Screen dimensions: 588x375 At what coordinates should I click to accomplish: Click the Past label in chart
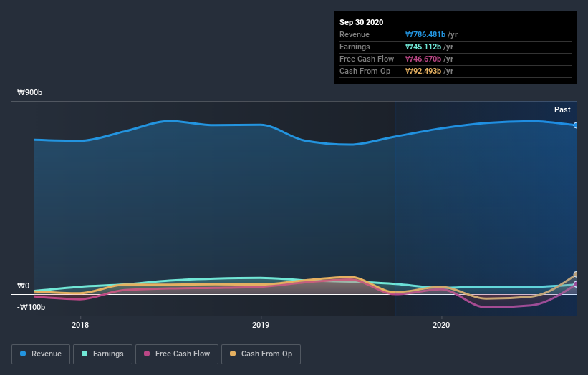click(562, 109)
